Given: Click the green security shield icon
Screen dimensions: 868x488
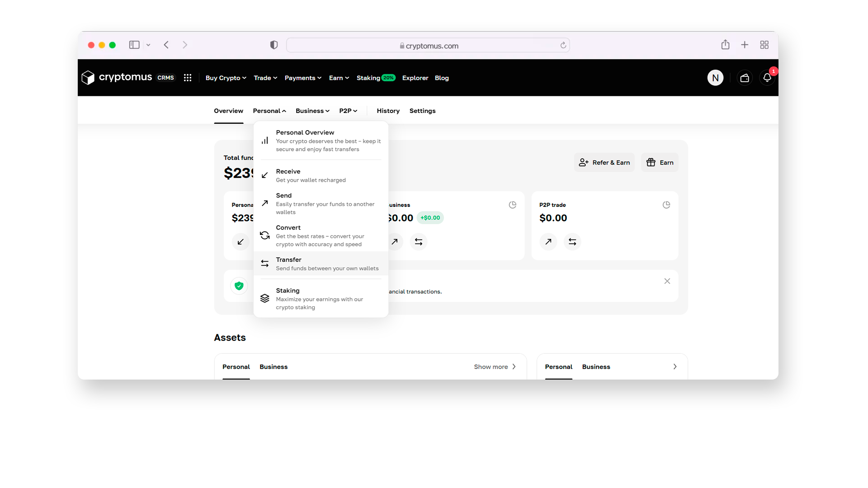Looking at the screenshot, I should pyautogui.click(x=239, y=286).
